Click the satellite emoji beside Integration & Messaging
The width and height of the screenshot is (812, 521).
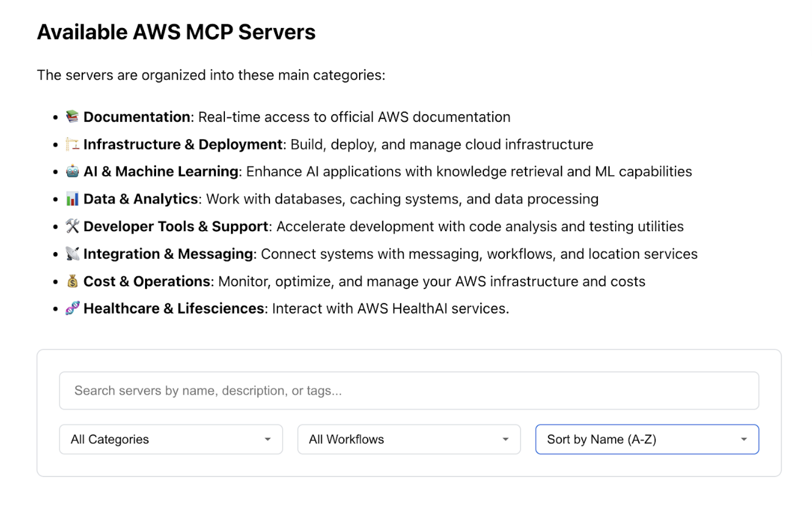[x=73, y=254]
